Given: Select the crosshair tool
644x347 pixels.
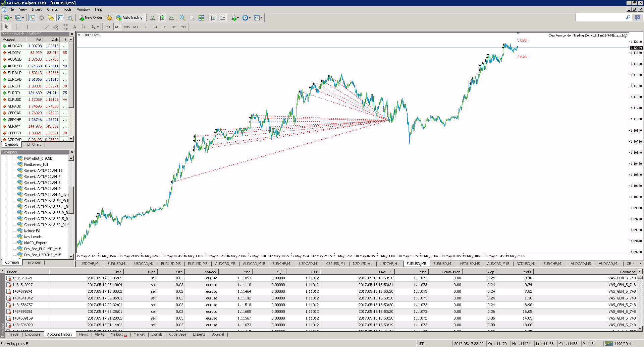Looking at the screenshot, I should coord(16,27).
